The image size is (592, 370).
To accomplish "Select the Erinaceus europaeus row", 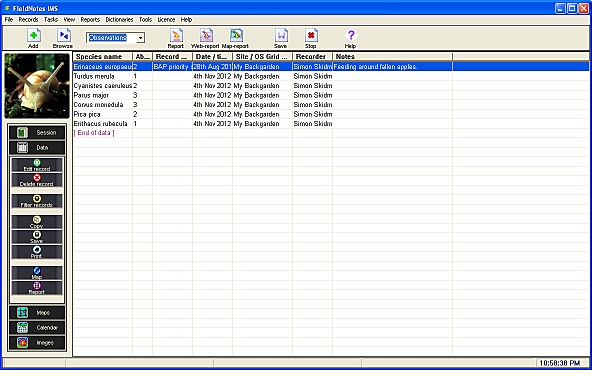I will click(x=331, y=66).
